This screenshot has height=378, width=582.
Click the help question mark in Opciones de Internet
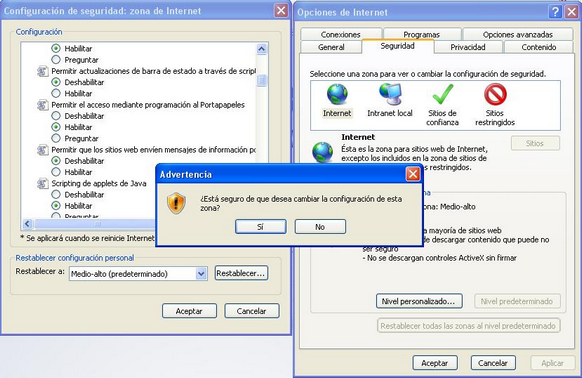(555, 12)
